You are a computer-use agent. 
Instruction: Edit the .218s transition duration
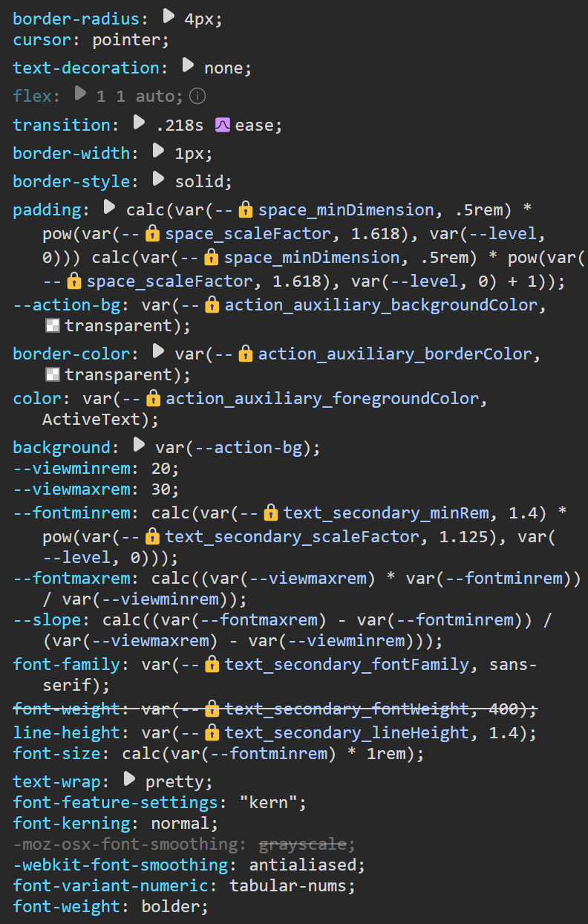coord(179,125)
